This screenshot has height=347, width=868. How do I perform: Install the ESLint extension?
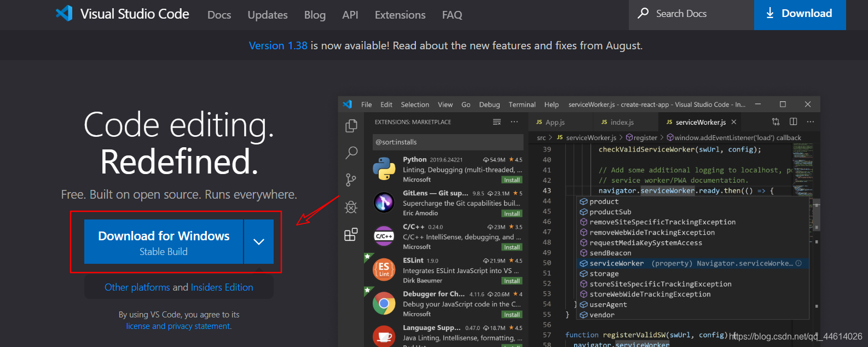click(512, 281)
